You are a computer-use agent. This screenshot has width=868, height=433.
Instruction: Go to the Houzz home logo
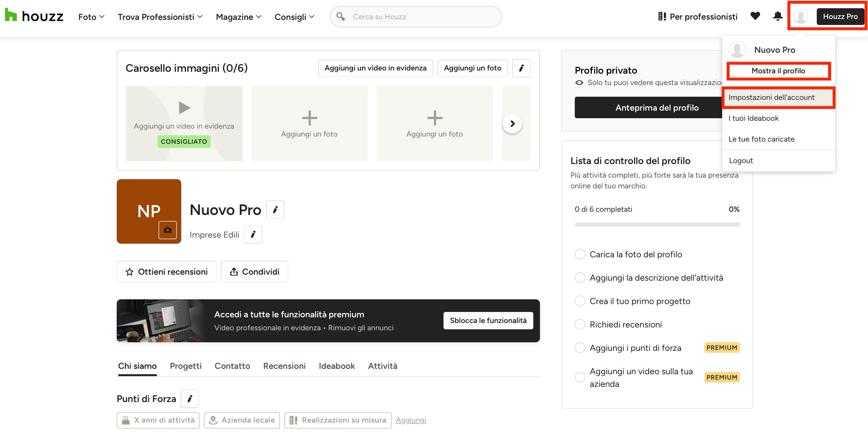pyautogui.click(x=34, y=16)
